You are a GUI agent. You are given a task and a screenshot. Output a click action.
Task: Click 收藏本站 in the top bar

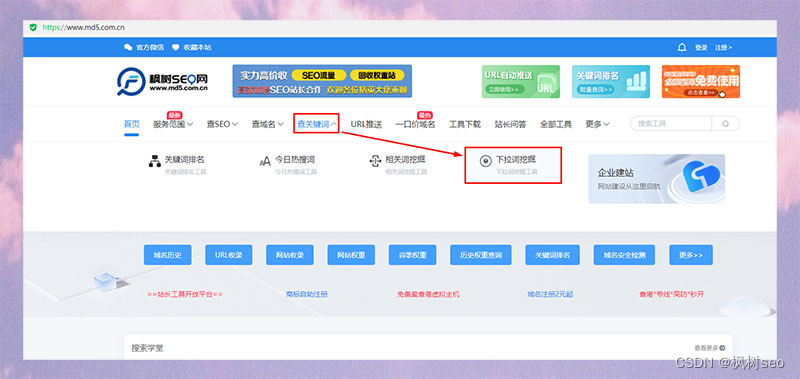click(192, 47)
